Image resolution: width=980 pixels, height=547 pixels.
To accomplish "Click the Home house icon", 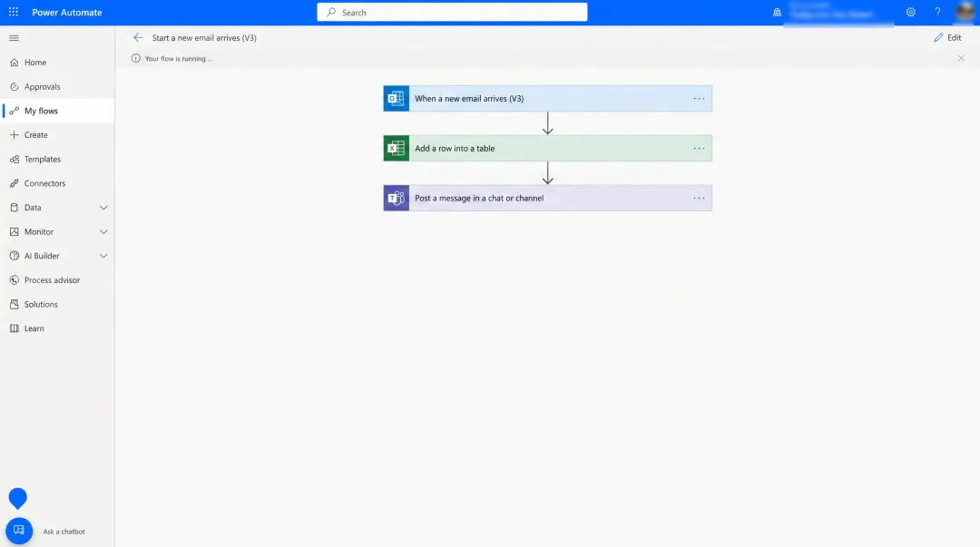I will point(15,63).
